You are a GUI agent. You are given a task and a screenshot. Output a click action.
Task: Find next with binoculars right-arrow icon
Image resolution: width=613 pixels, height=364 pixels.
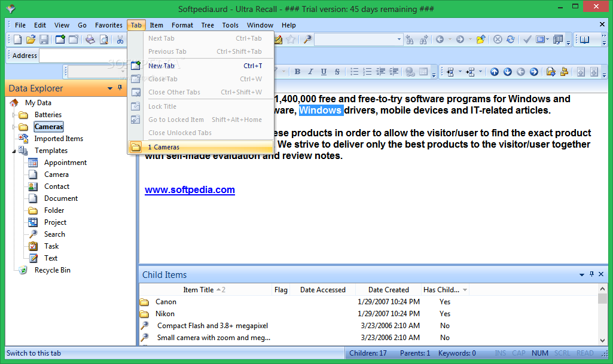click(423, 39)
